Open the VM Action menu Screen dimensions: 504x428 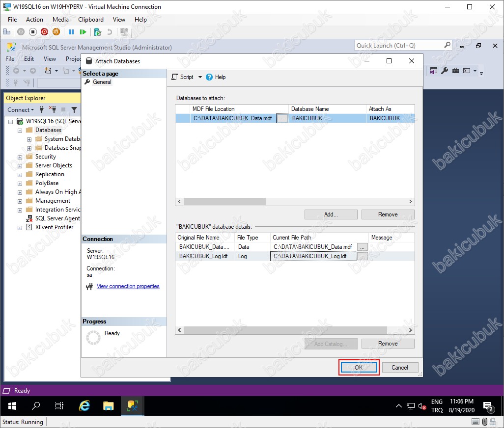coord(34,20)
